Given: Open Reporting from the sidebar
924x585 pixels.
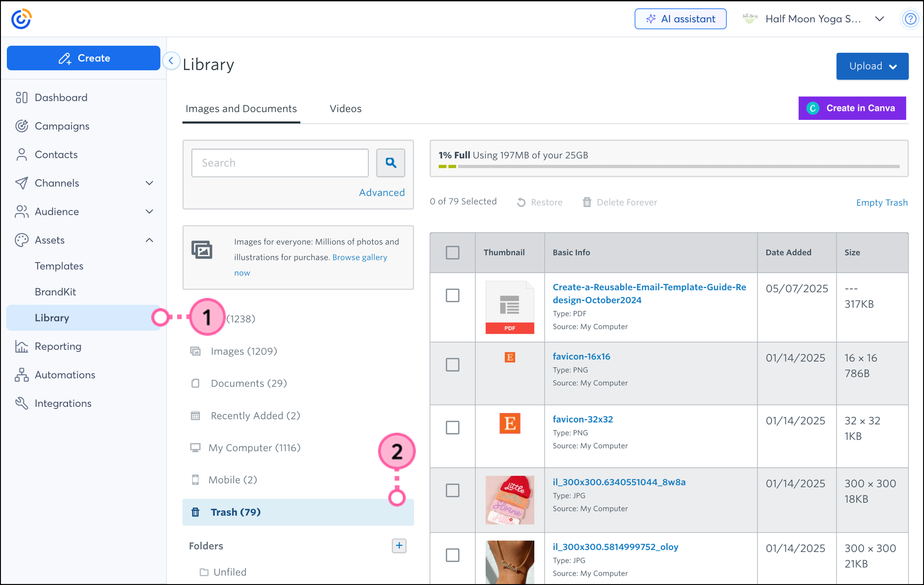Looking at the screenshot, I should point(58,346).
